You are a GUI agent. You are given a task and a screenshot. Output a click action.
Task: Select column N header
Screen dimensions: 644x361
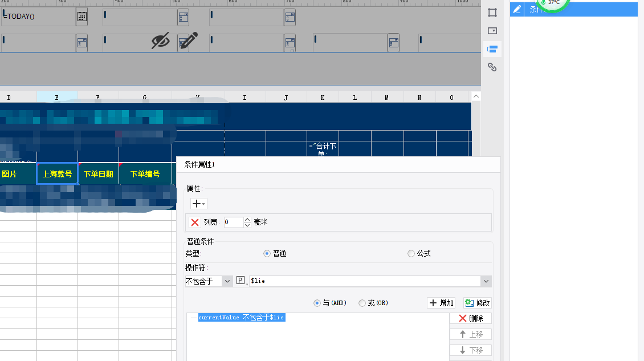(x=419, y=98)
